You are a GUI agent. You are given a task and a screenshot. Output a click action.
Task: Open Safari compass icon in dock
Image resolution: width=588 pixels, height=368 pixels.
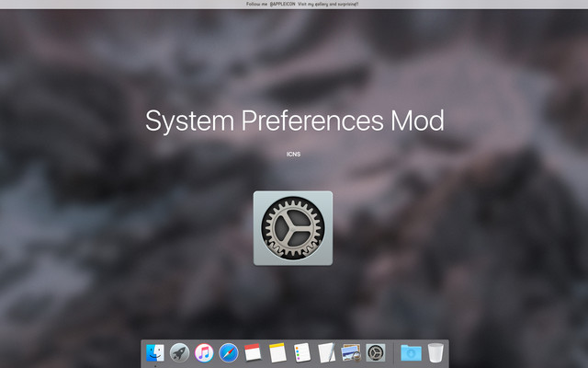pos(229,353)
